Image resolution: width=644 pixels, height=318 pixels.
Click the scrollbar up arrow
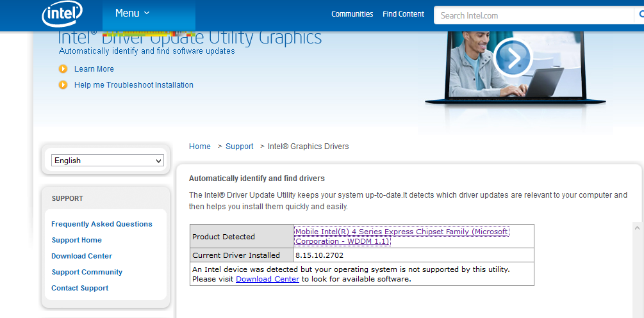tap(638, 227)
